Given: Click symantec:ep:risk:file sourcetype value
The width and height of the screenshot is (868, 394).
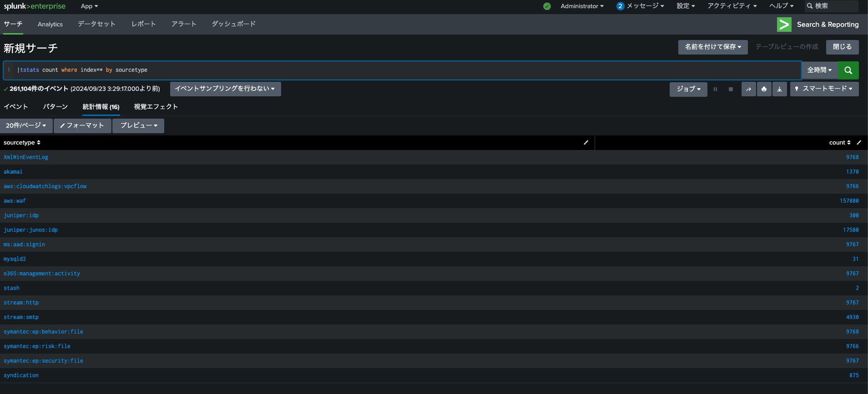Looking at the screenshot, I should 37,346.
